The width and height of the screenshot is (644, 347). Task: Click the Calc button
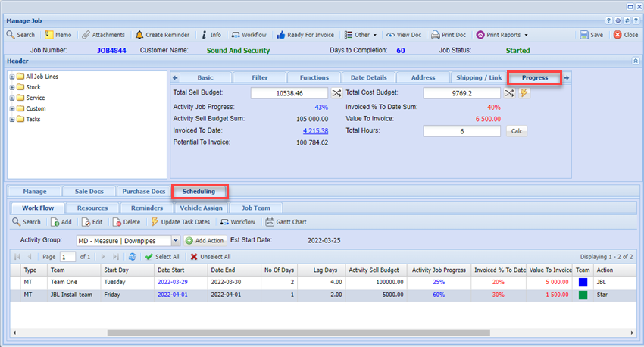516,131
